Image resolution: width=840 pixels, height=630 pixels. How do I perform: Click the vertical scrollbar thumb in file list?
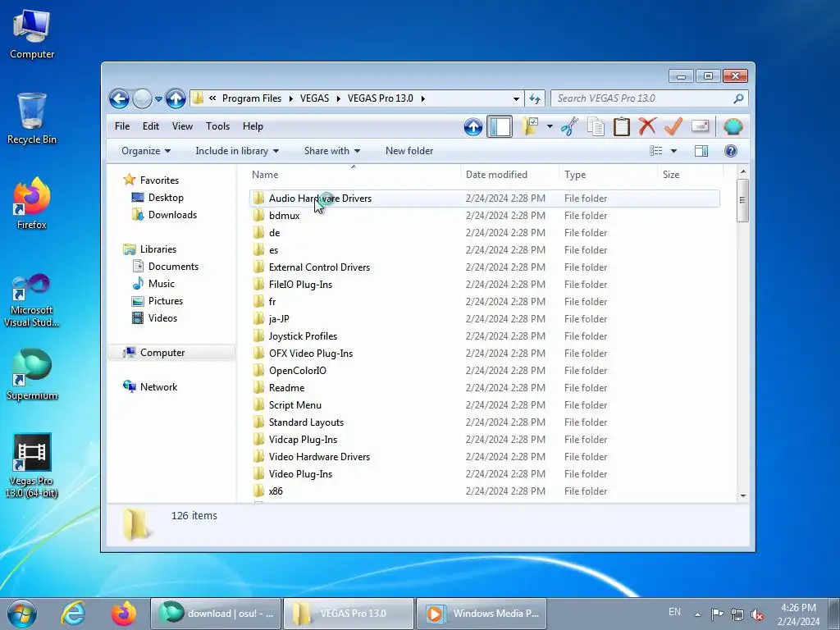pyautogui.click(x=742, y=200)
